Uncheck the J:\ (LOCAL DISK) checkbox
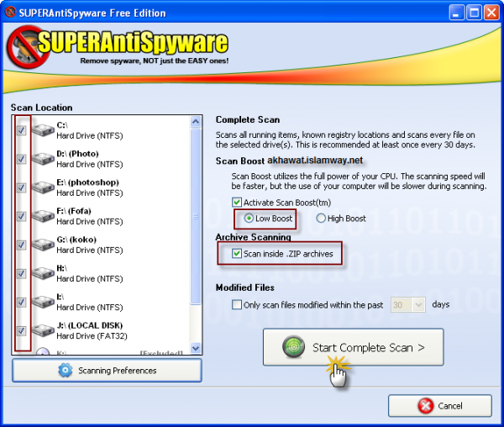504x427 pixels. pos(21,330)
